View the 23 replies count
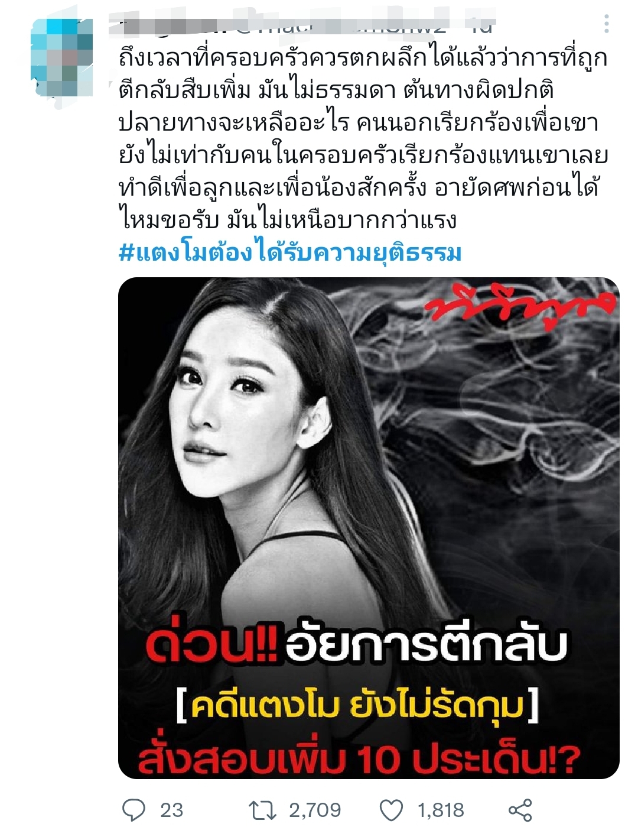 (171, 810)
